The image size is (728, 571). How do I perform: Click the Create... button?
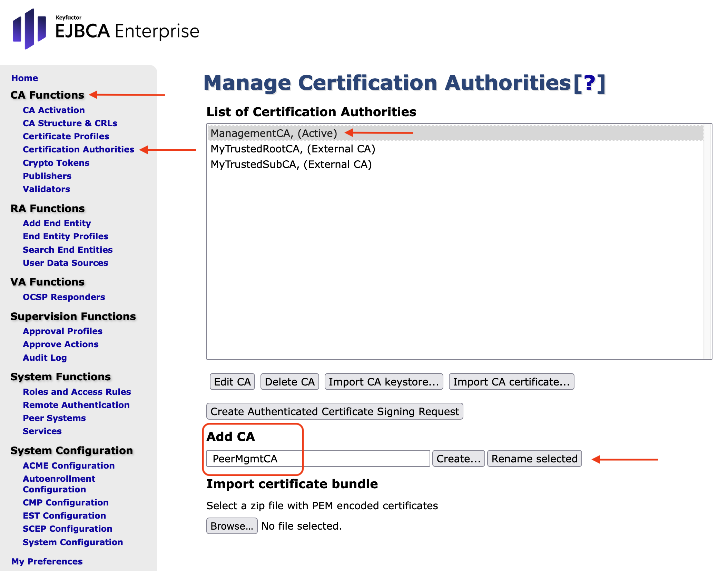[458, 459]
